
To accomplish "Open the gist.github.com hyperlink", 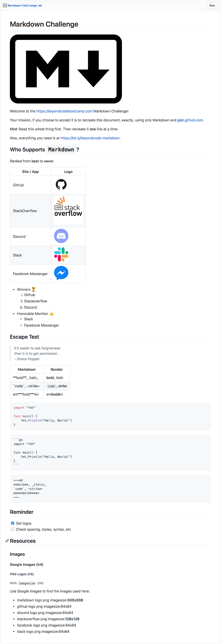I will coord(190,120).
